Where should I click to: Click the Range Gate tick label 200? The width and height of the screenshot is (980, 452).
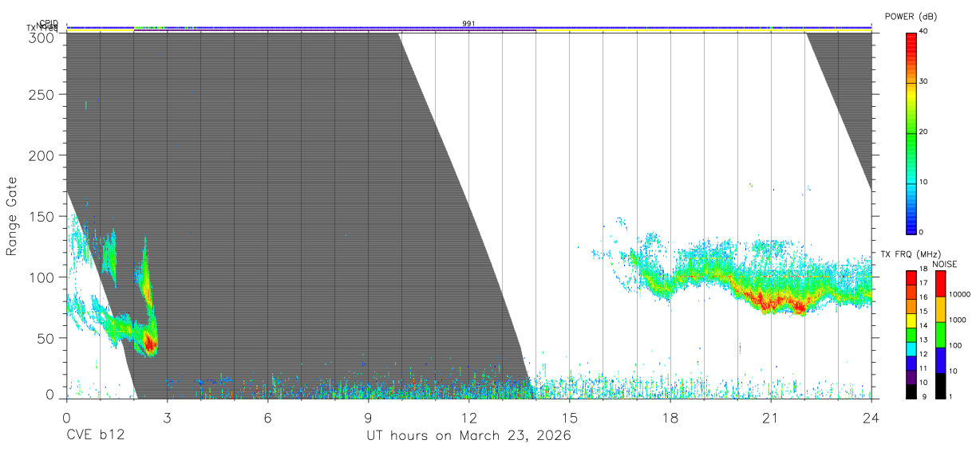(42, 155)
